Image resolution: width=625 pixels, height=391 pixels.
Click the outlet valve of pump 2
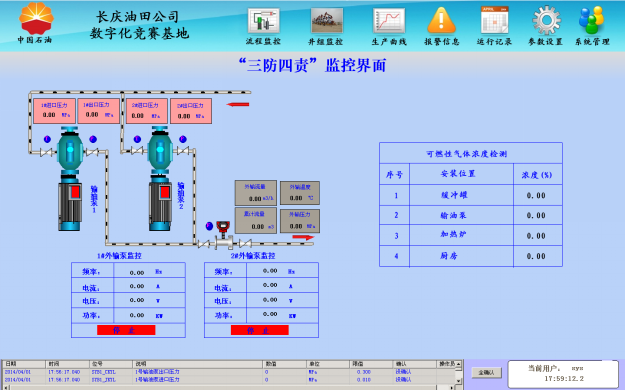pos(183,150)
